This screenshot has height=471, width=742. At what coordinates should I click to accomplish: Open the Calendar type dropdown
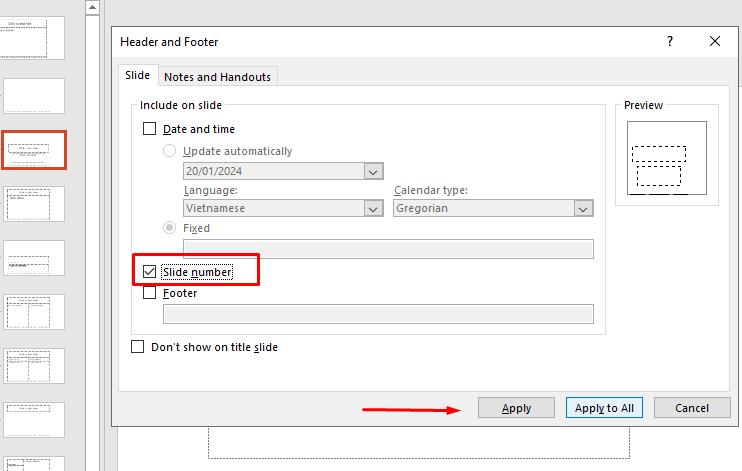coord(583,209)
